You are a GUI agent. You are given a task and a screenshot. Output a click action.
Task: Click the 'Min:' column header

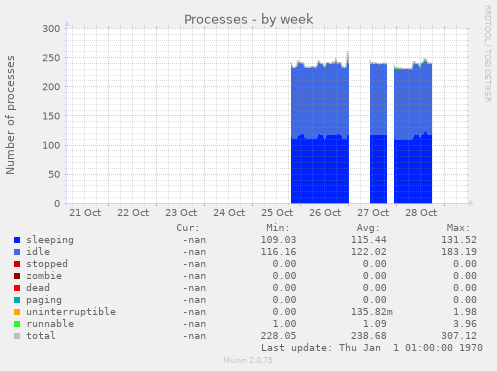pos(278,228)
